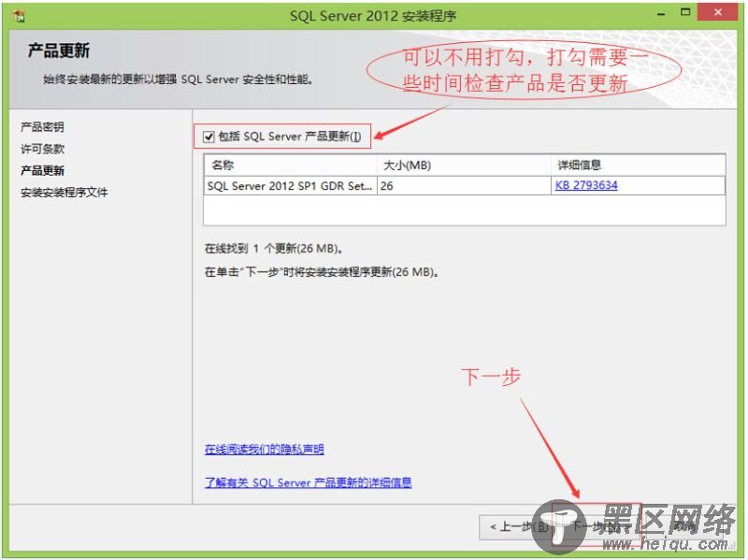Select the 产品密钥 step in sidebar
This screenshot has width=748, height=560.
click(x=42, y=127)
